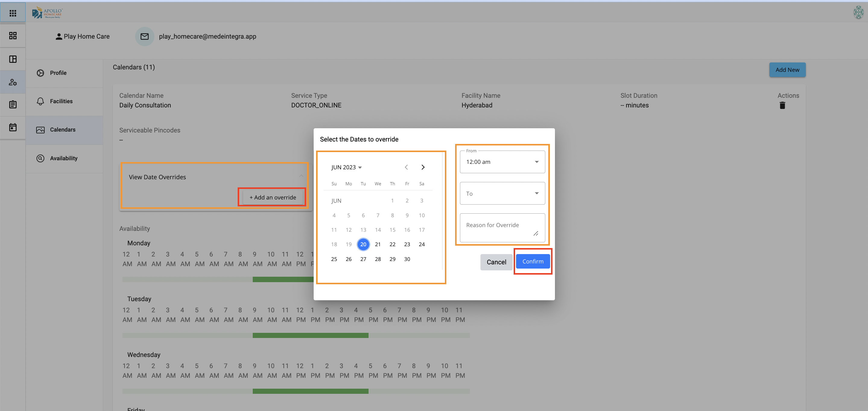Open the clipboard list sidebar icon

pos(13,104)
